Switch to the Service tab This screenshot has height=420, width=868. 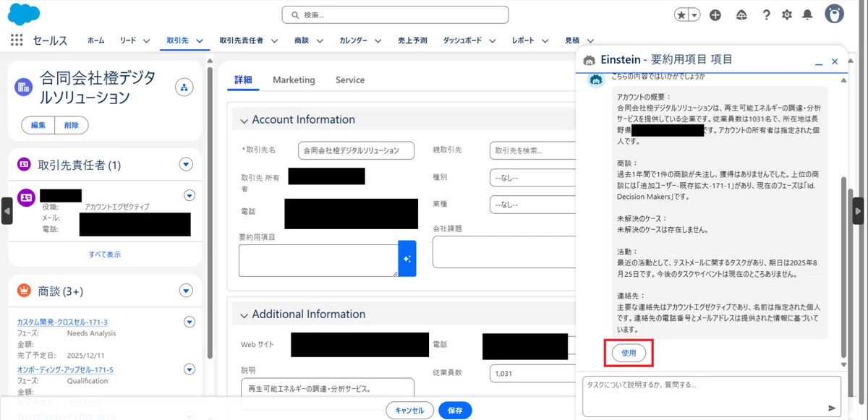click(350, 80)
